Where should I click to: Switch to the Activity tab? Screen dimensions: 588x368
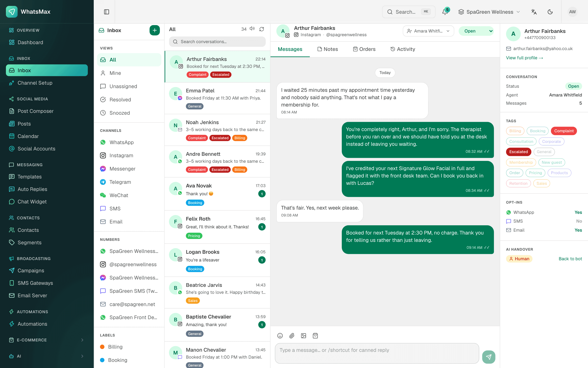point(403,49)
